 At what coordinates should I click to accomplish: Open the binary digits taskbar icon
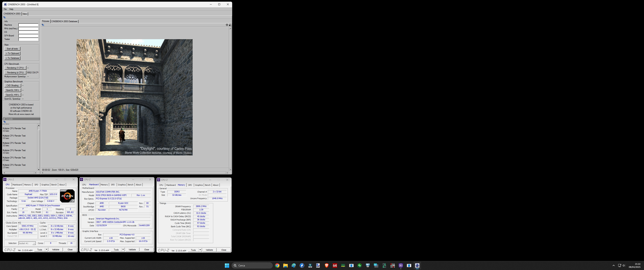coord(393,265)
